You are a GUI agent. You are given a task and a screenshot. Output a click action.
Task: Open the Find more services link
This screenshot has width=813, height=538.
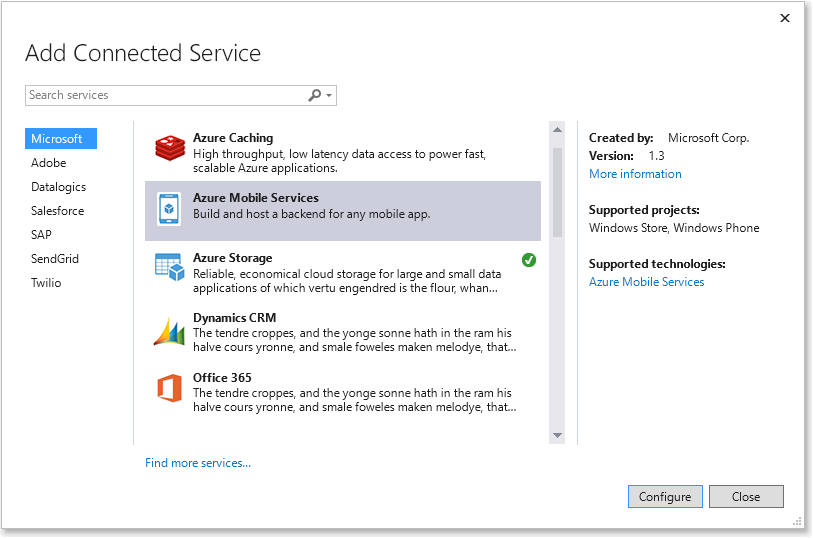coord(198,463)
